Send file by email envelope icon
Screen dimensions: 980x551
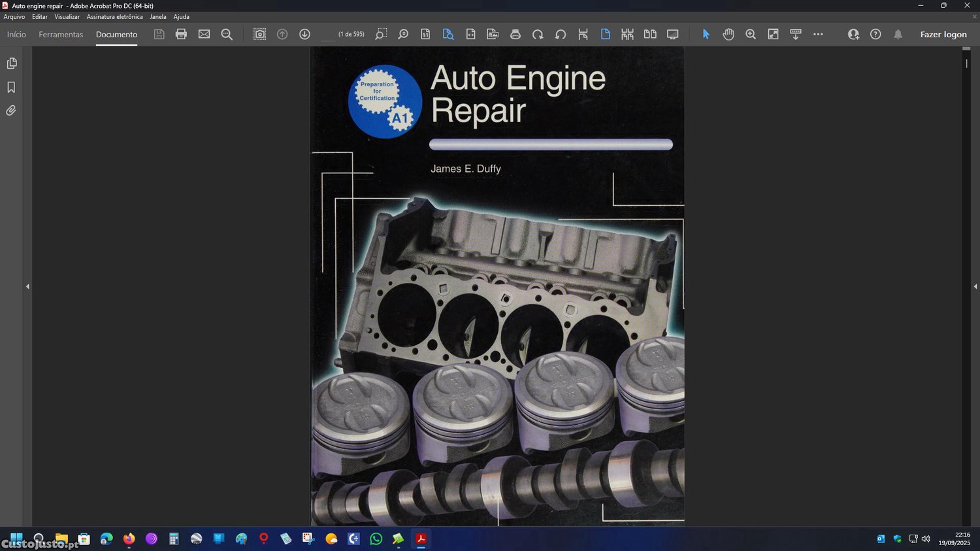click(x=204, y=34)
